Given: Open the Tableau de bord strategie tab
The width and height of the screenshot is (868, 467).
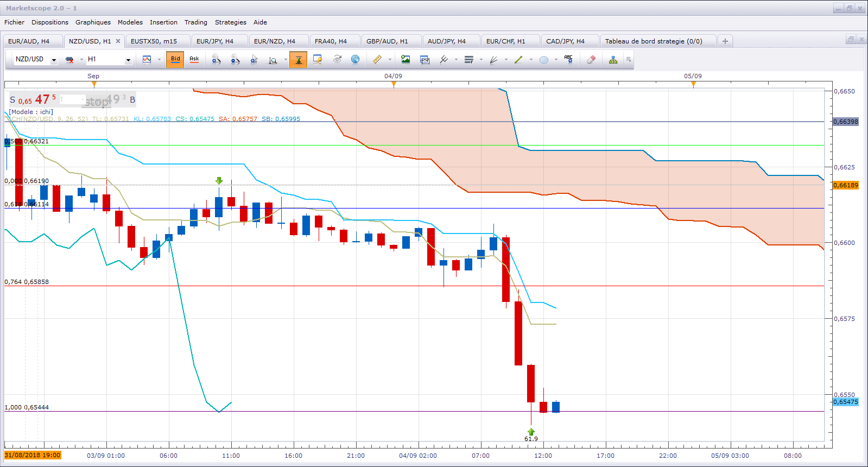Looking at the screenshot, I should tap(658, 41).
